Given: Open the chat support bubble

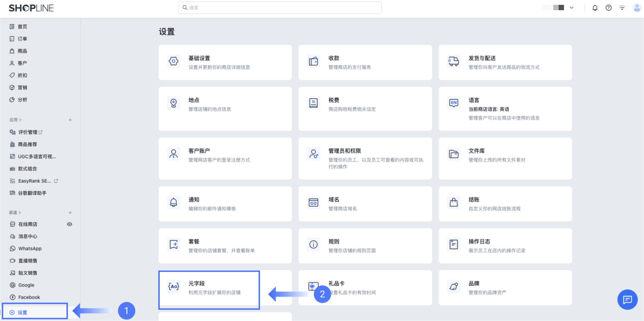Looking at the screenshot, I should pos(627,300).
